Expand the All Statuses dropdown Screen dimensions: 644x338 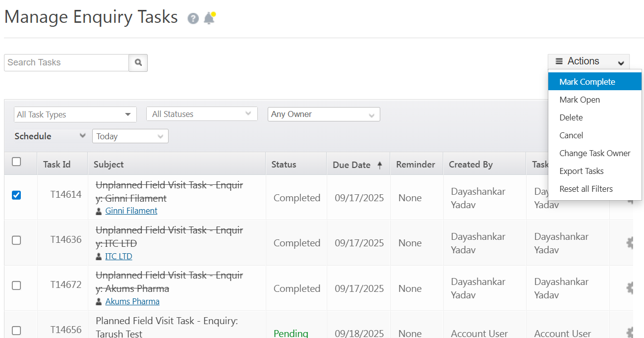tap(202, 114)
